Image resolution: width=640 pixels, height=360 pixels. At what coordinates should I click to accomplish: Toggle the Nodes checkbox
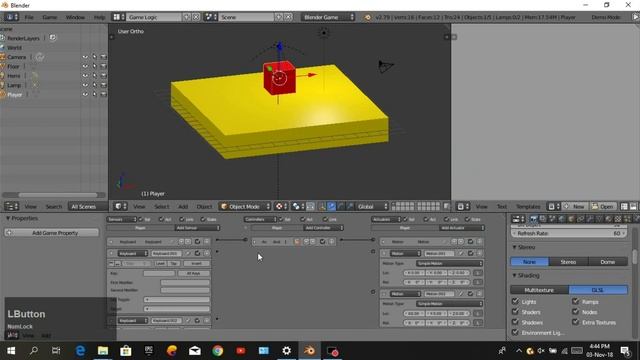[576, 311]
